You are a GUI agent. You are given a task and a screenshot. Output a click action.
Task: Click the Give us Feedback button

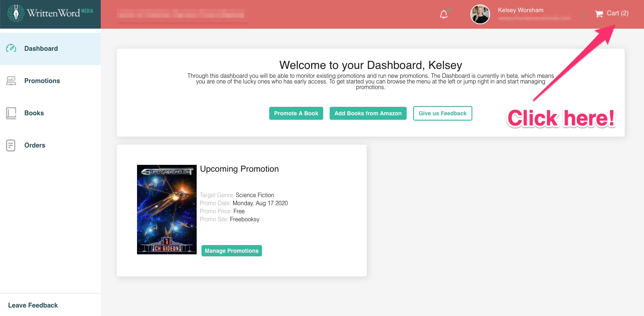(x=442, y=113)
